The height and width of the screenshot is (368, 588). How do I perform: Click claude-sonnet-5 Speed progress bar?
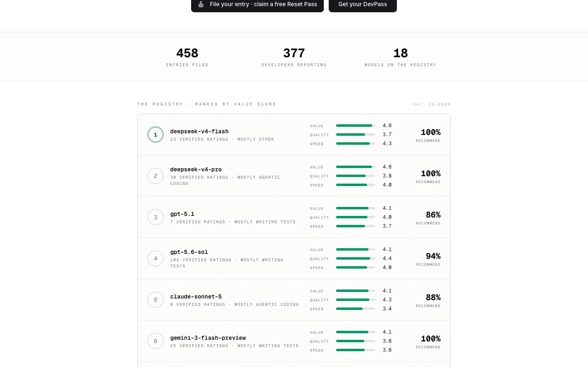pyautogui.click(x=356, y=309)
